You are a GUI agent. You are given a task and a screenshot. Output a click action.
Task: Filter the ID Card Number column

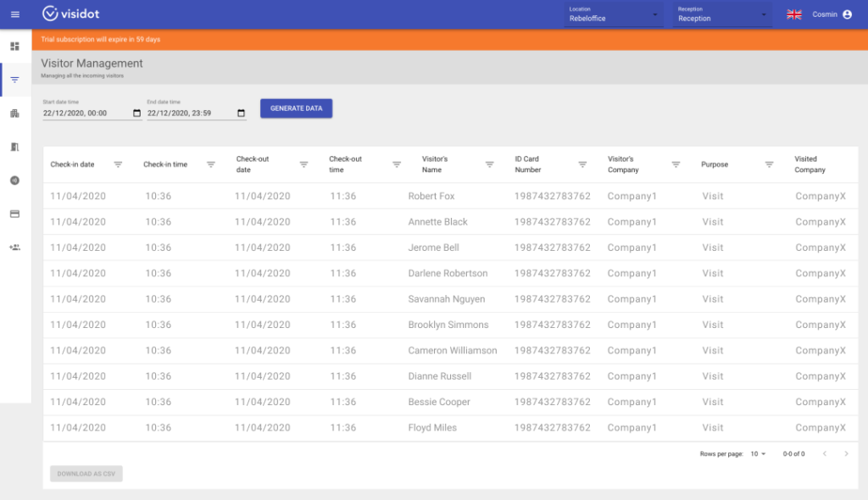(x=583, y=164)
